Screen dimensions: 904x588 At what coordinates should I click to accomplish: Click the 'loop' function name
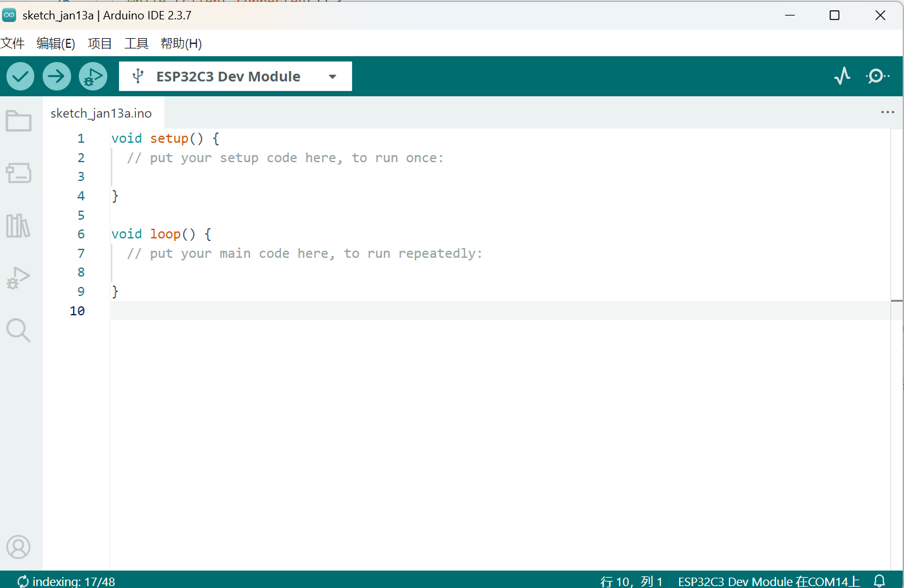[165, 234]
